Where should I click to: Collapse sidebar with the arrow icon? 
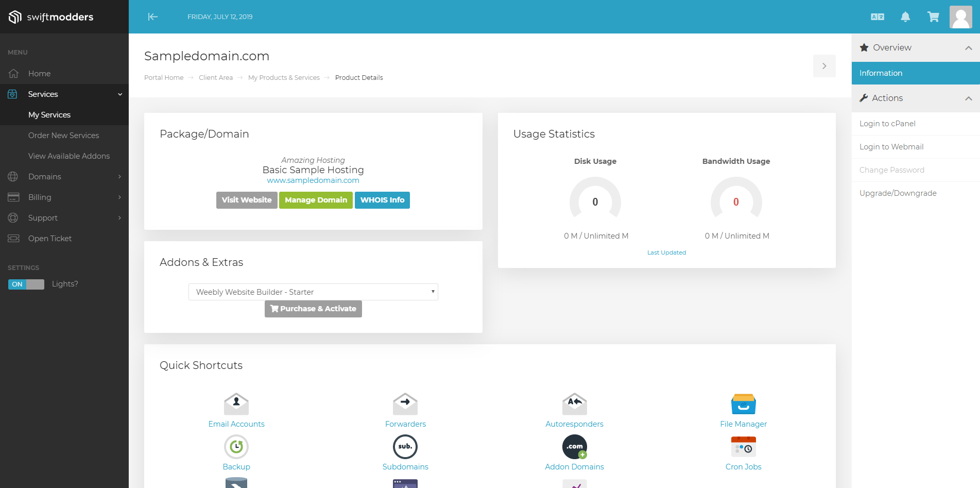153,17
